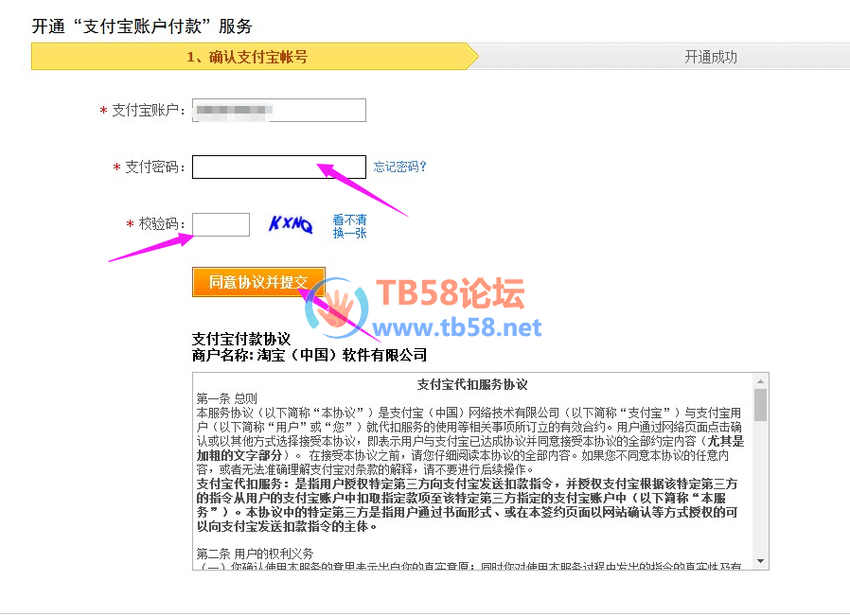
Task: Click 商户名称: 淘宝（中国）软件有限公司 text
Action: 310,356
